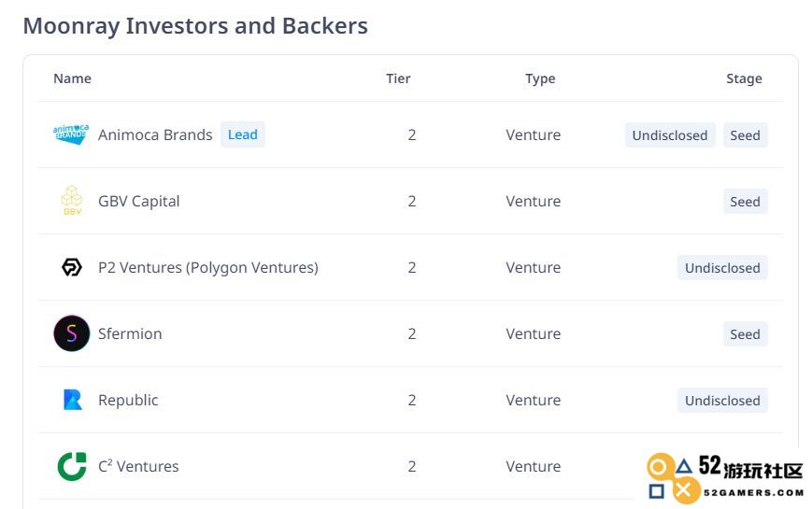Click the Lead badge beside Animoca Brands
This screenshot has height=509, width=812.
point(243,134)
